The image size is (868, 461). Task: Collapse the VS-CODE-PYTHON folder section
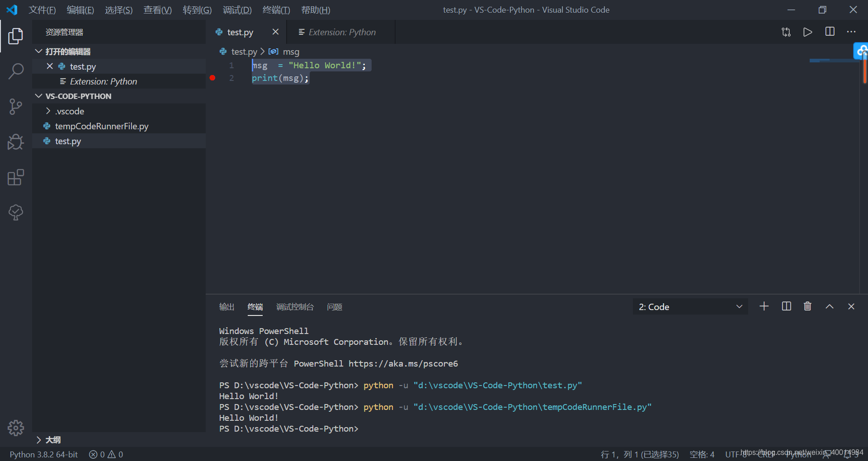click(x=39, y=96)
